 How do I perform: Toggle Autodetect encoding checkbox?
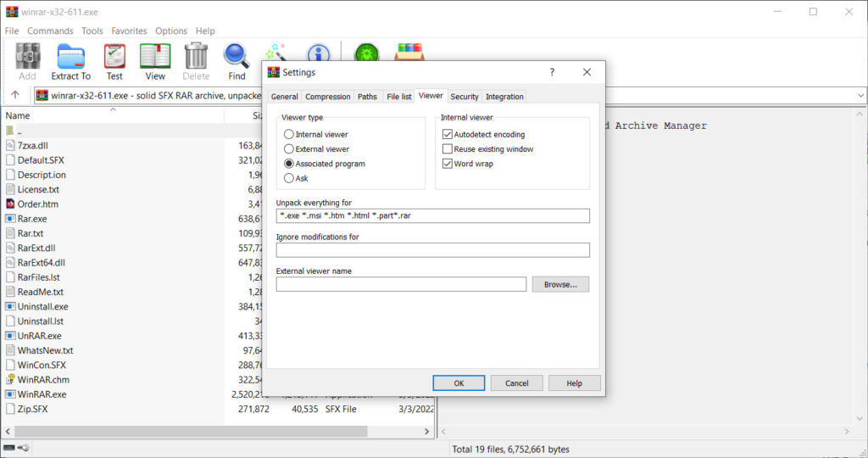[x=448, y=134]
